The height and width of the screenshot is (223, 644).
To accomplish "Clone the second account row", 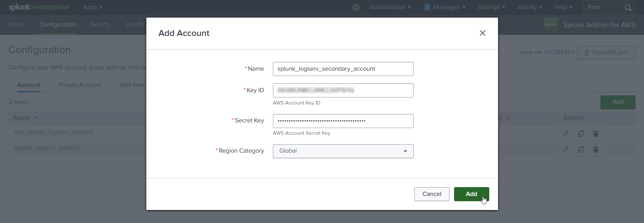I will [x=581, y=149].
